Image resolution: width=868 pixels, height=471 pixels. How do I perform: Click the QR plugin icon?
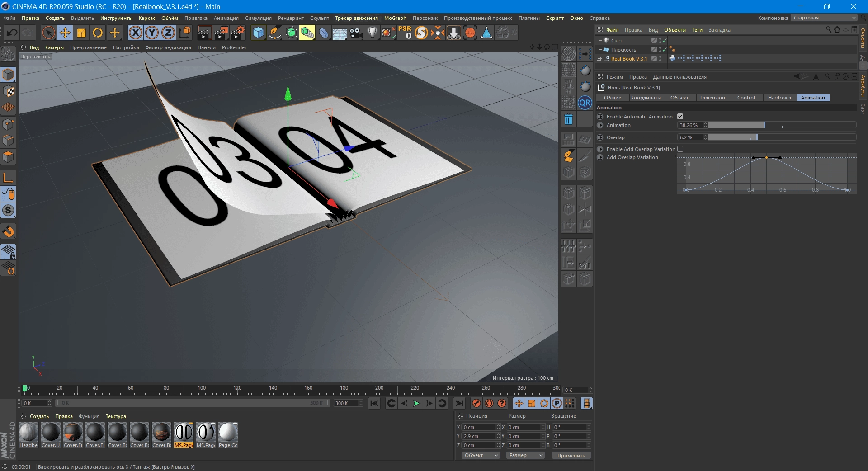585,103
